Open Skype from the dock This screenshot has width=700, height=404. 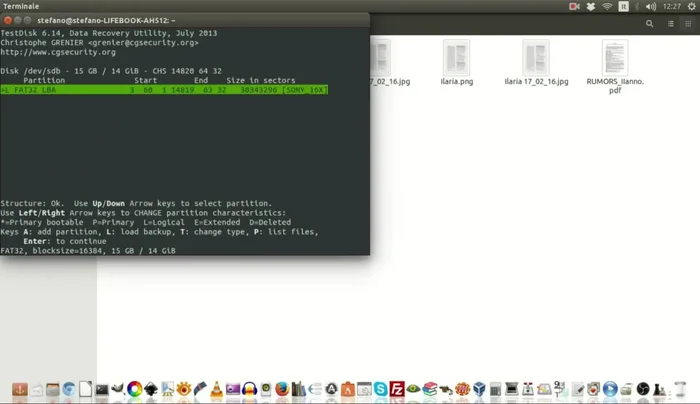pos(380,389)
